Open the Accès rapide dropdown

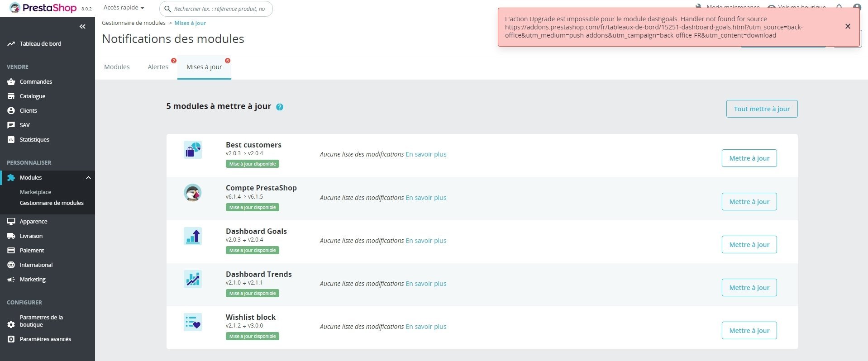(x=124, y=8)
